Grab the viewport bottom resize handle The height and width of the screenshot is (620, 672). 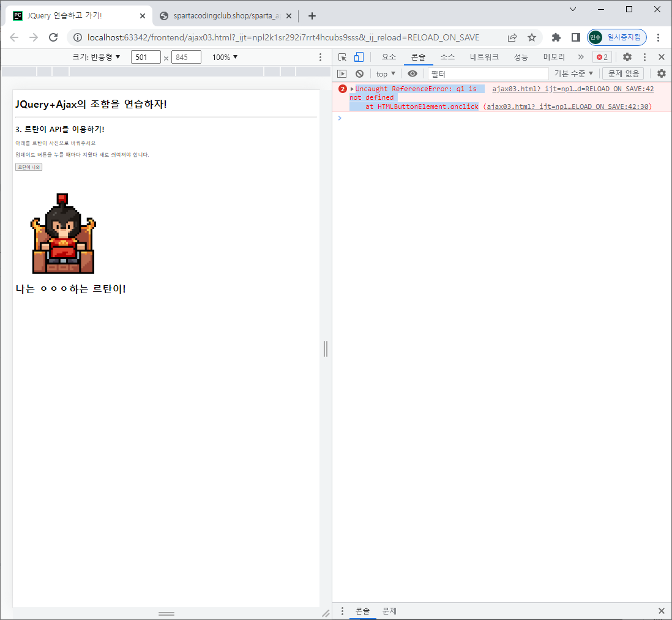166,613
